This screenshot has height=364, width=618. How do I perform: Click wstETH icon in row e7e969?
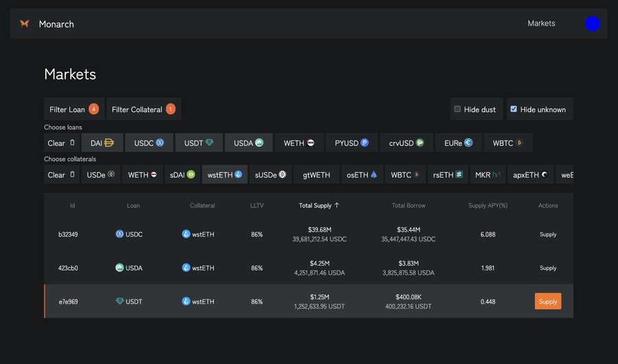coord(186,301)
